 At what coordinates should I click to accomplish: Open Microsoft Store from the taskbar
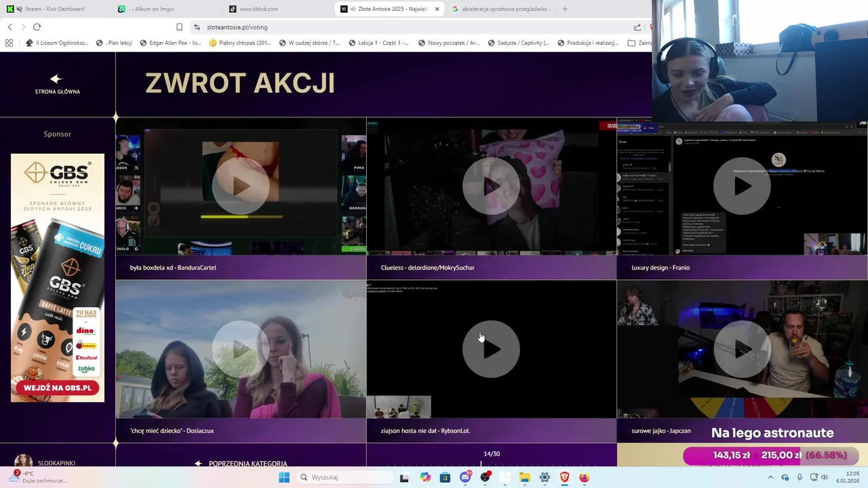[445, 477]
